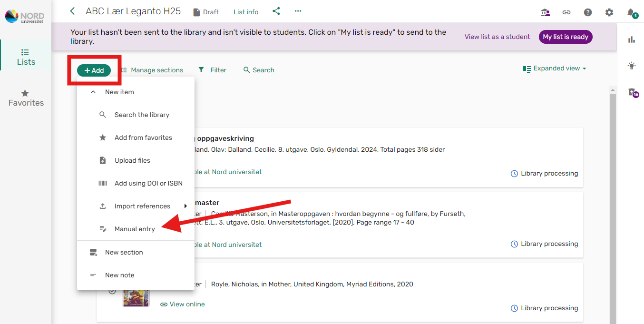Image resolution: width=644 pixels, height=324 pixels.
Task: Click the Draft status document icon
Action: (x=196, y=12)
